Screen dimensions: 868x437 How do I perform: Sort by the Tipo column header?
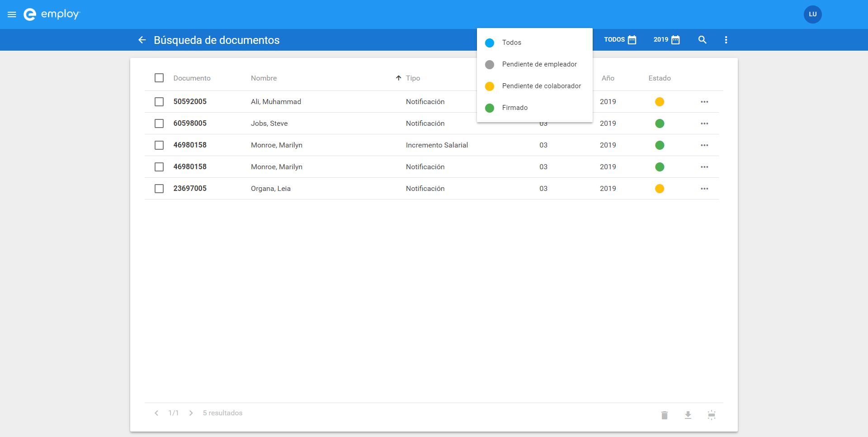[413, 78]
